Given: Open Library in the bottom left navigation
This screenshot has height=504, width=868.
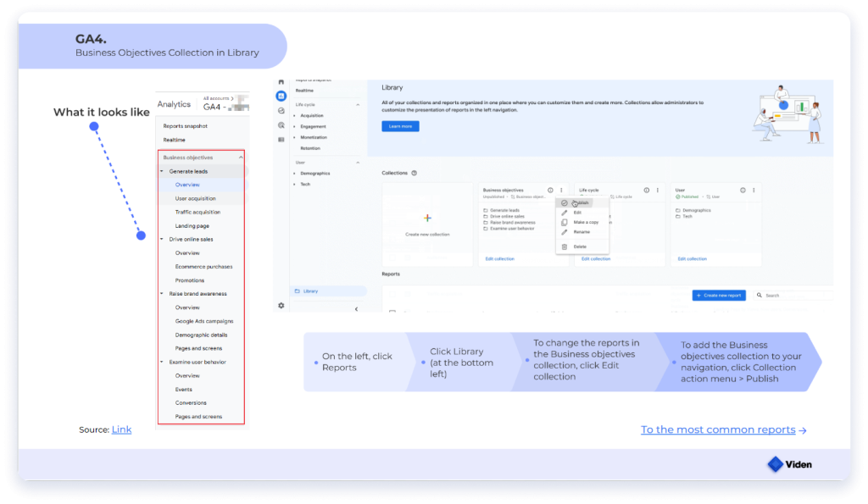Looking at the screenshot, I should pos(328,291).
